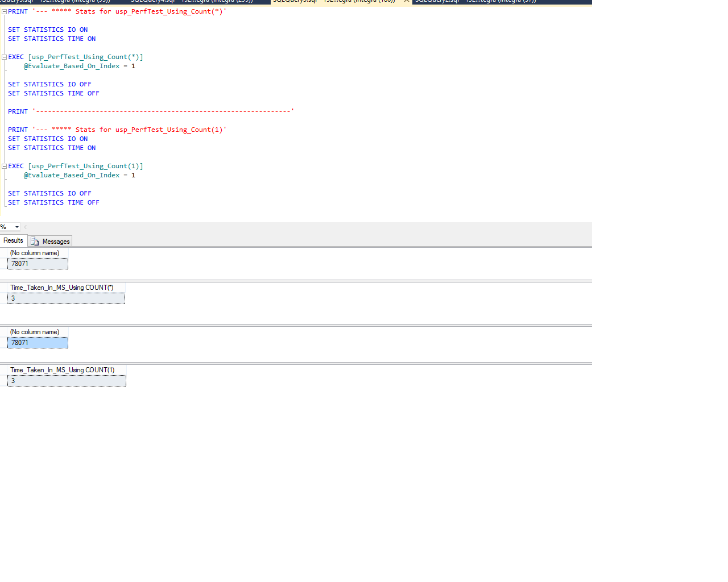Select the Time_Taken_In_MS_Using COUNT(*) column header
Screen dimensions: 728x582
point(66,288)
